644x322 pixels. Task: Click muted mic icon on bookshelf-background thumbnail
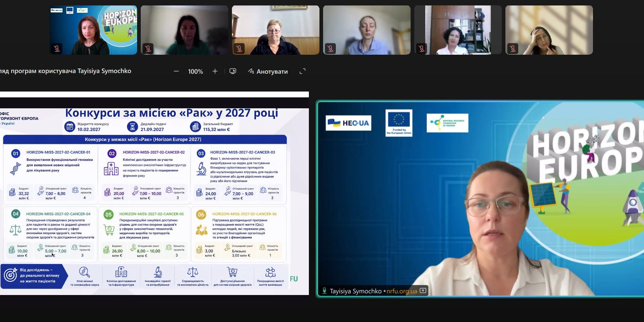pos(422,49)
